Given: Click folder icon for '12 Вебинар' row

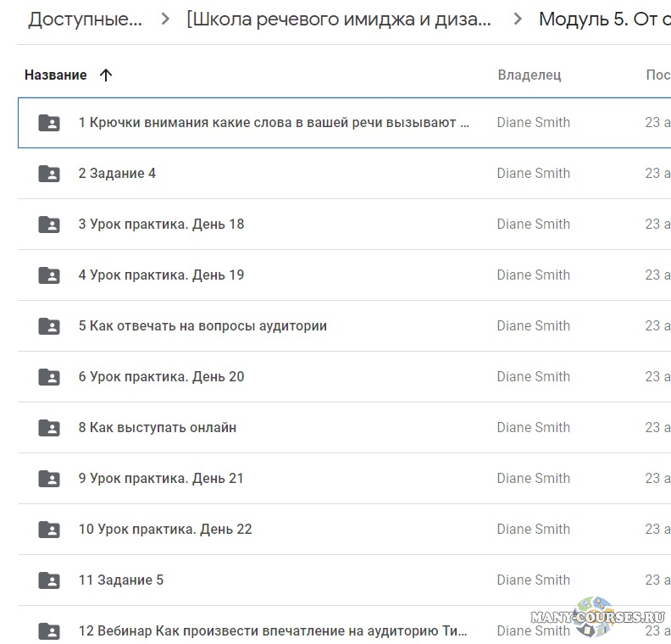Looking at the screenshot, I should 49,631.
